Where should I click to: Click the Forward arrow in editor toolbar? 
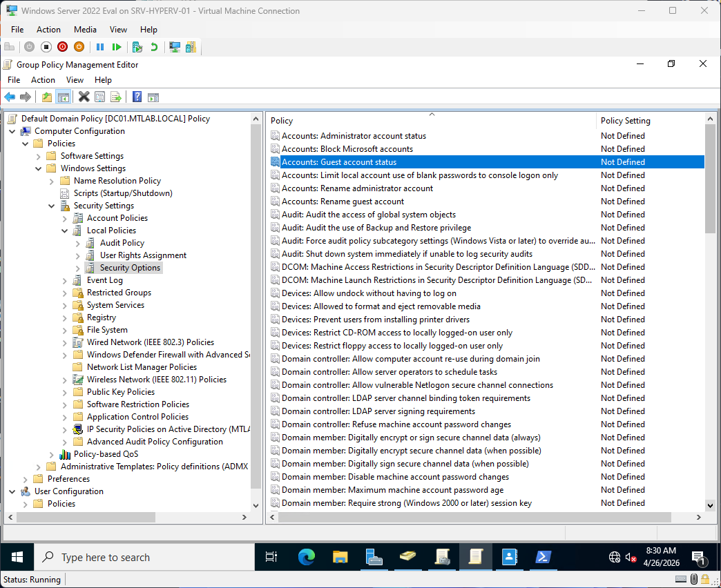click(x=26, y=97)
